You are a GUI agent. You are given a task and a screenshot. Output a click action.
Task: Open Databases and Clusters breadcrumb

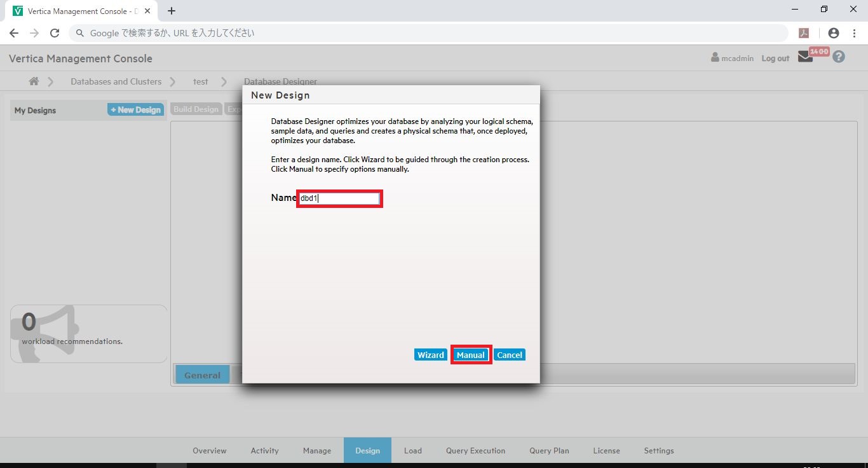pyautogui.click(x=116, y=81)
